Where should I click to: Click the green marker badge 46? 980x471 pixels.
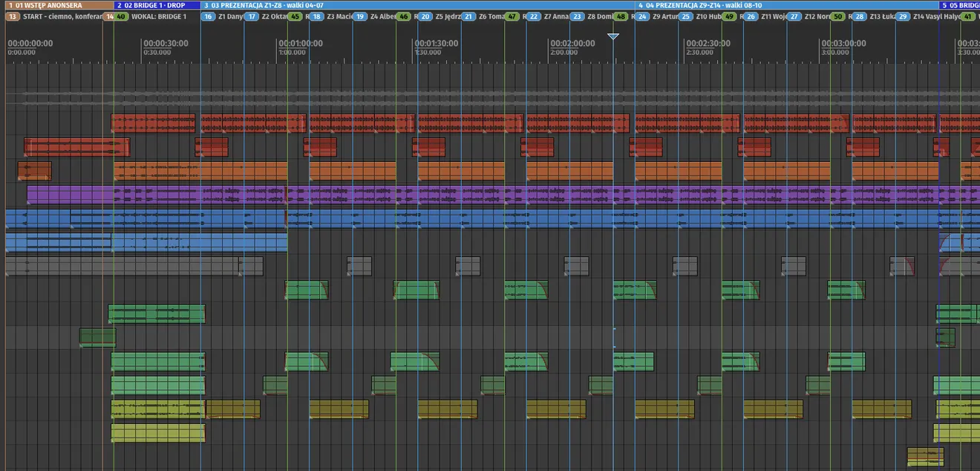(x=403, y=16)
